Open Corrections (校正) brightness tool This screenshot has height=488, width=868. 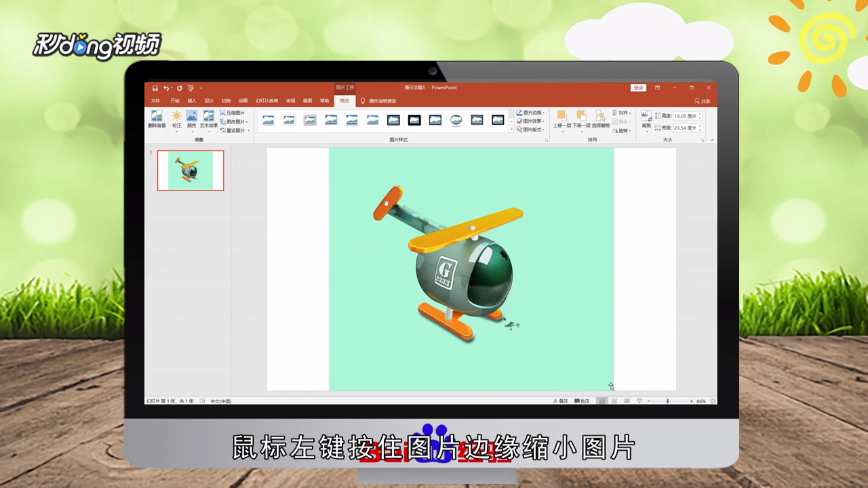pos(176,119)
